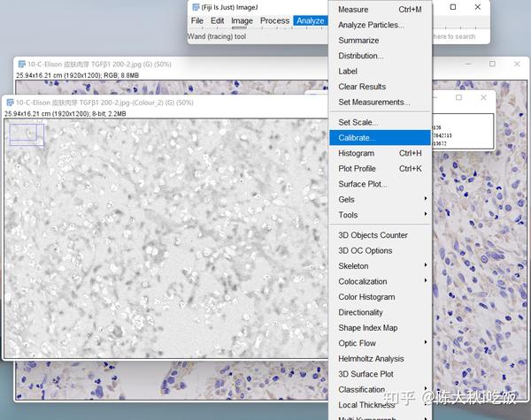The width and height of the screenshot is (531, 420).
Task: Click the 'RGB; 8.8MB' image info line
Action: pos(78,75)
